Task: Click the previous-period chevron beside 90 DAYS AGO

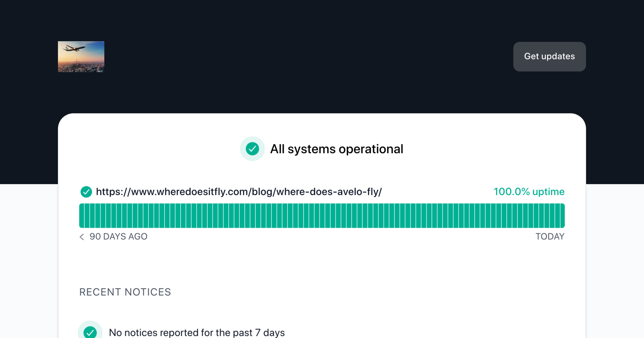Action: coord(82,237)
